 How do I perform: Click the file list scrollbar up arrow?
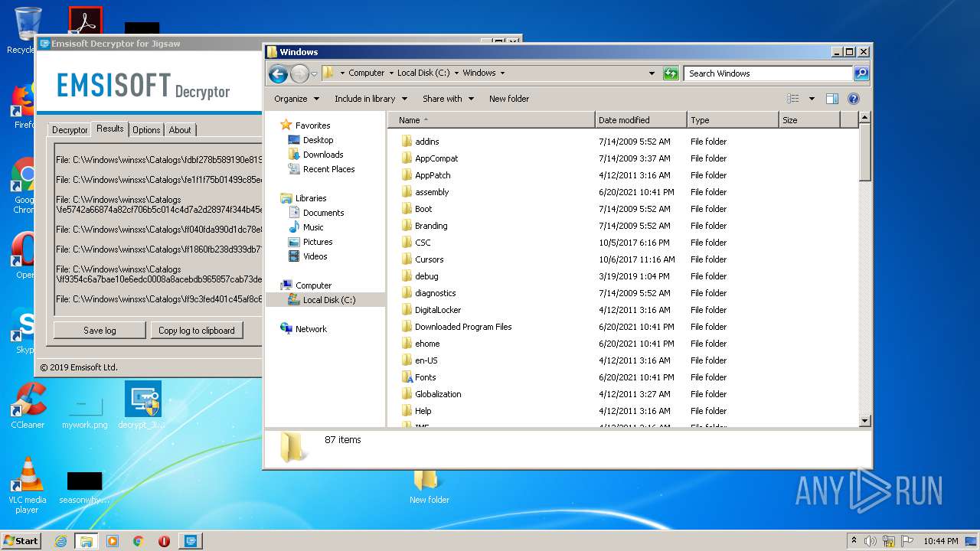[865, 118]
